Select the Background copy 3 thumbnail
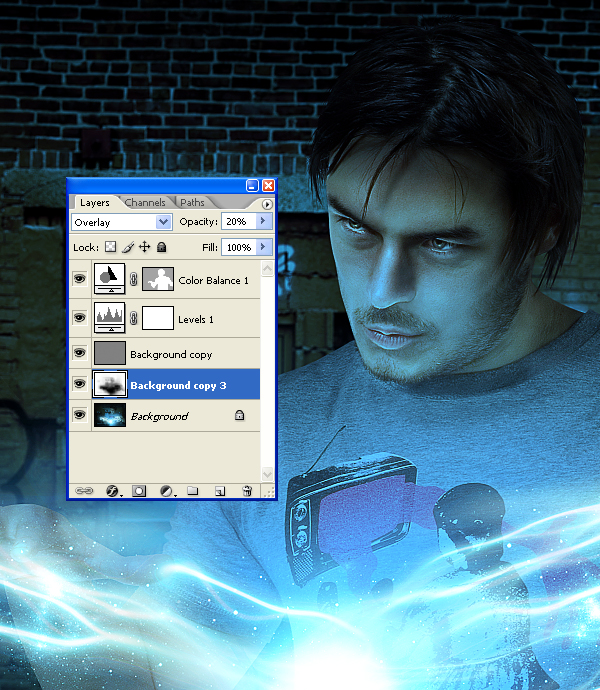 [110, 384]
